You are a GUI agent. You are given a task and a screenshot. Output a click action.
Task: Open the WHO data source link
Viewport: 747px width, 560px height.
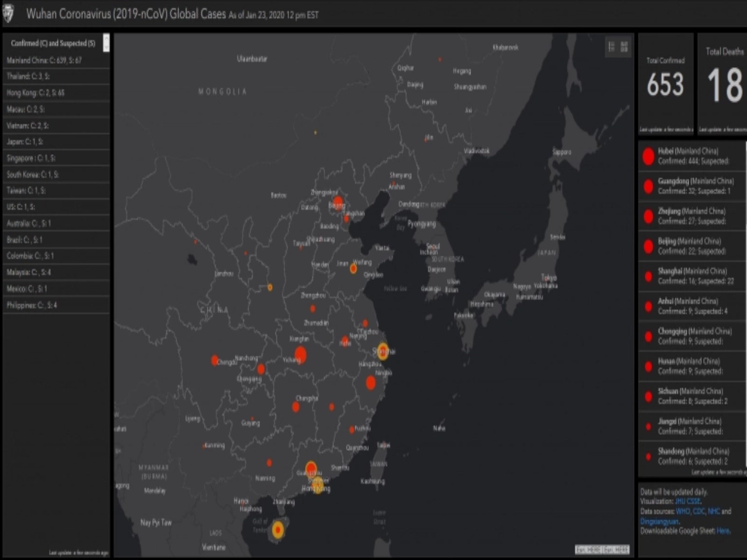tap(683, 511)
